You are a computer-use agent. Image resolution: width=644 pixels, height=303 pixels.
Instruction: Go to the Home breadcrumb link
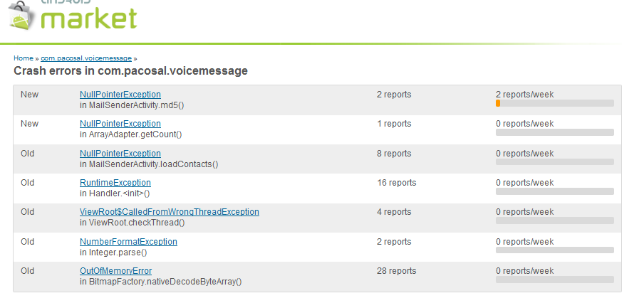24,58
